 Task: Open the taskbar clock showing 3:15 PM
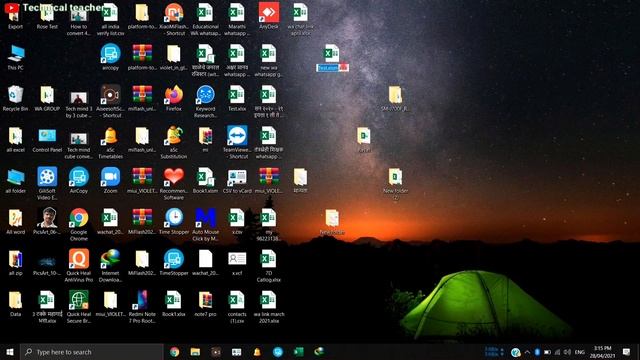point(602,352)
